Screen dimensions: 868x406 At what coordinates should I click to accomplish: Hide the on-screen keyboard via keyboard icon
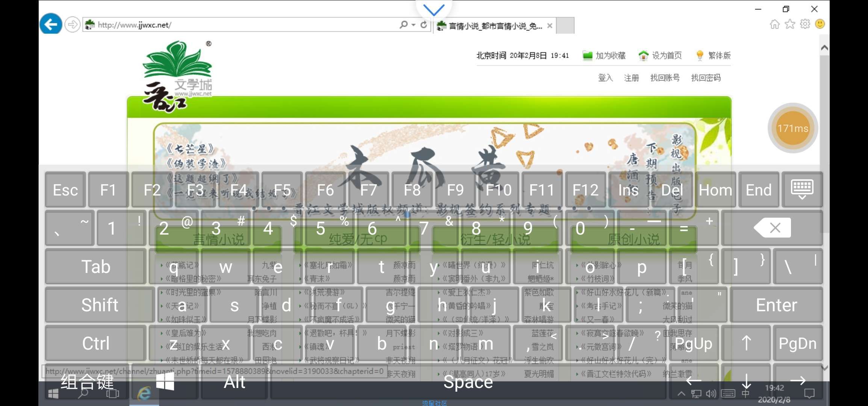[802, 189]
